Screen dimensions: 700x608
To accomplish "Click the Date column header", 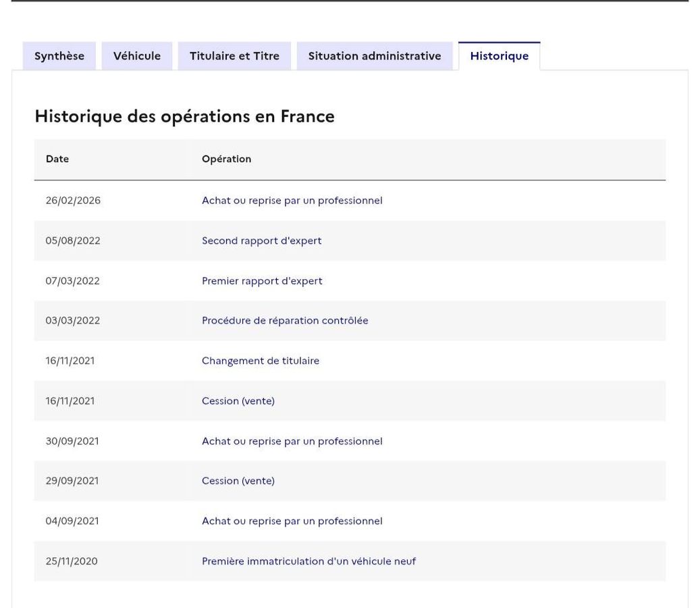I will tap(57, 159).
